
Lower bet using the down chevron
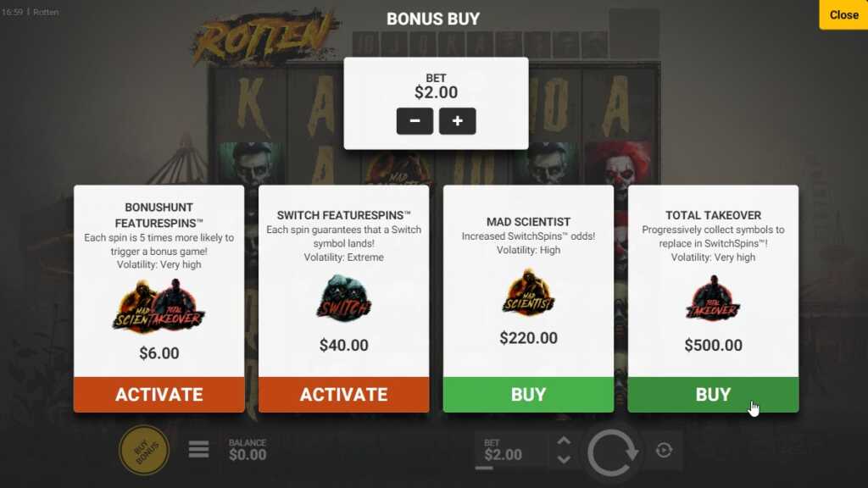564,459
